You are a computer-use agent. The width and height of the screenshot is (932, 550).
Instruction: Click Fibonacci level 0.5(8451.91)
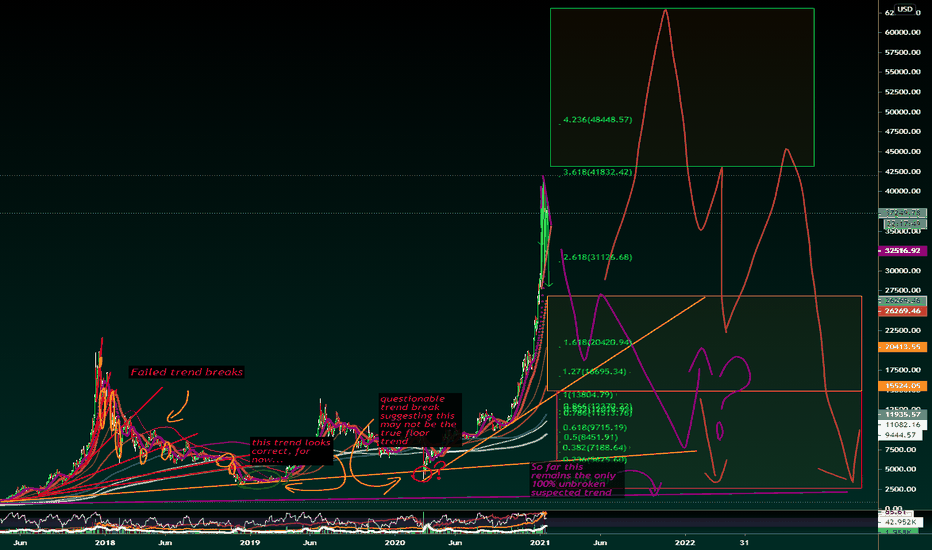[x=590, y=437]
